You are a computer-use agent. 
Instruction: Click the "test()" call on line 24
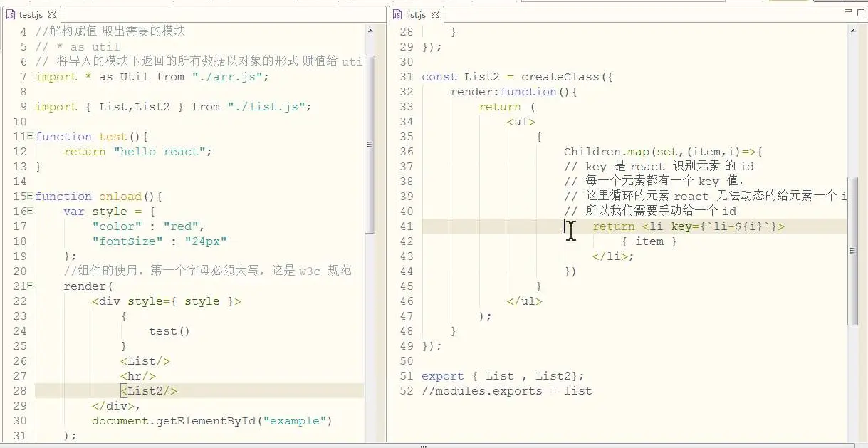[x=170, y=331]
